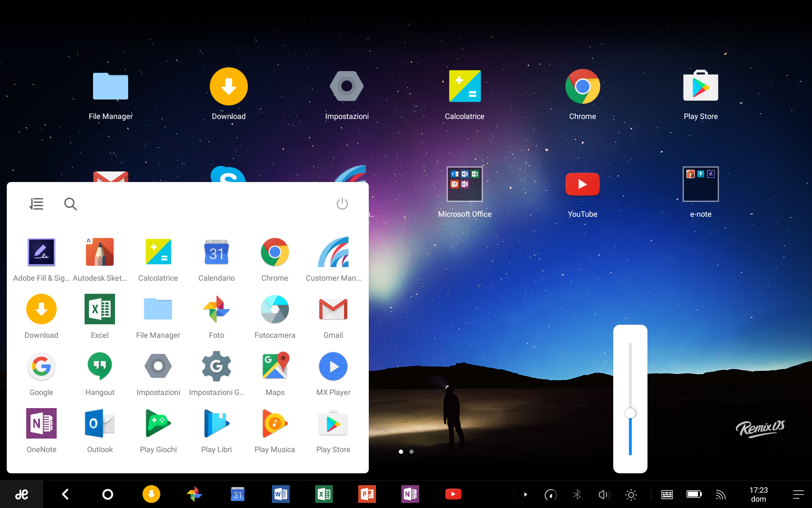Launch Autodesk SketchBook from the app drawer
This screenshot has height=508, width=812.
pos(100,252)
